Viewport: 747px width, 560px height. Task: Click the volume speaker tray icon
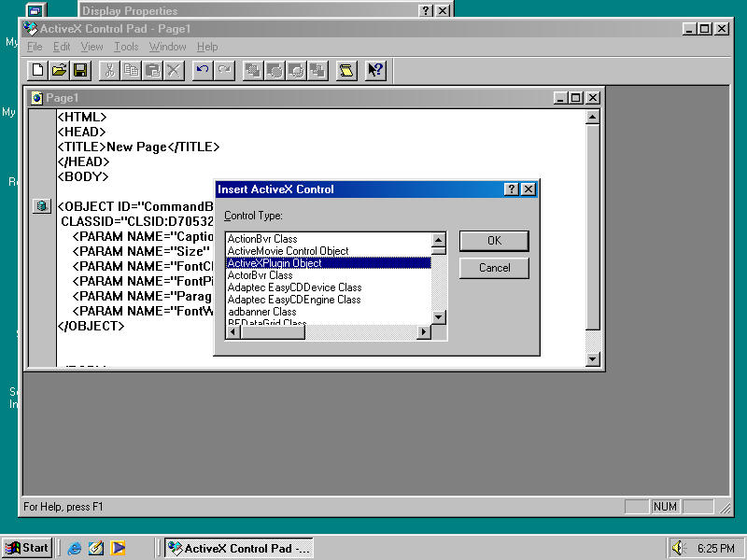[678, 548]
